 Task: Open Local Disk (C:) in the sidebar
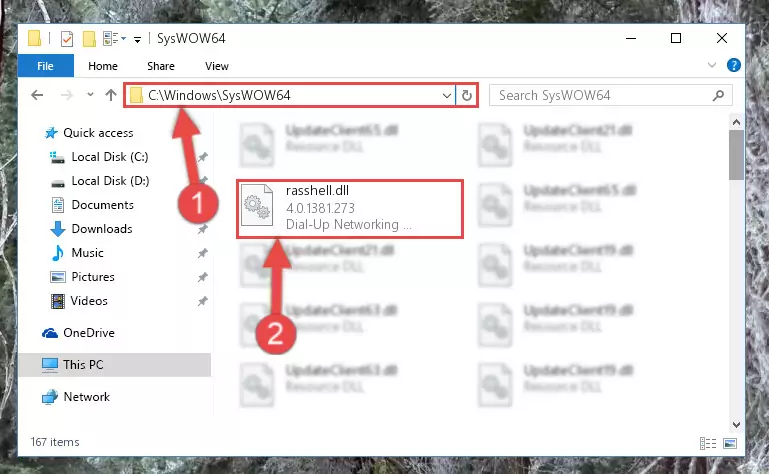(x=110, y=157)
